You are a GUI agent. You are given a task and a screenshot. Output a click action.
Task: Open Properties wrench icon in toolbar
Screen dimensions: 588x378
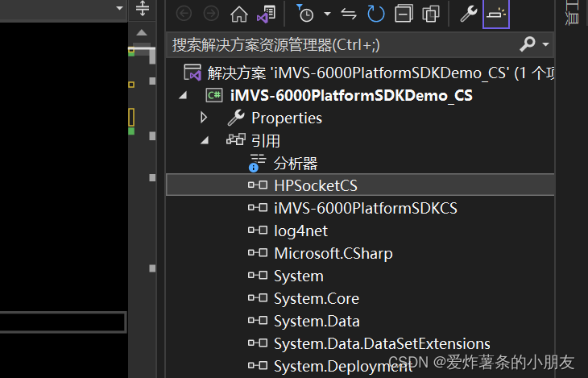[468, 14]
